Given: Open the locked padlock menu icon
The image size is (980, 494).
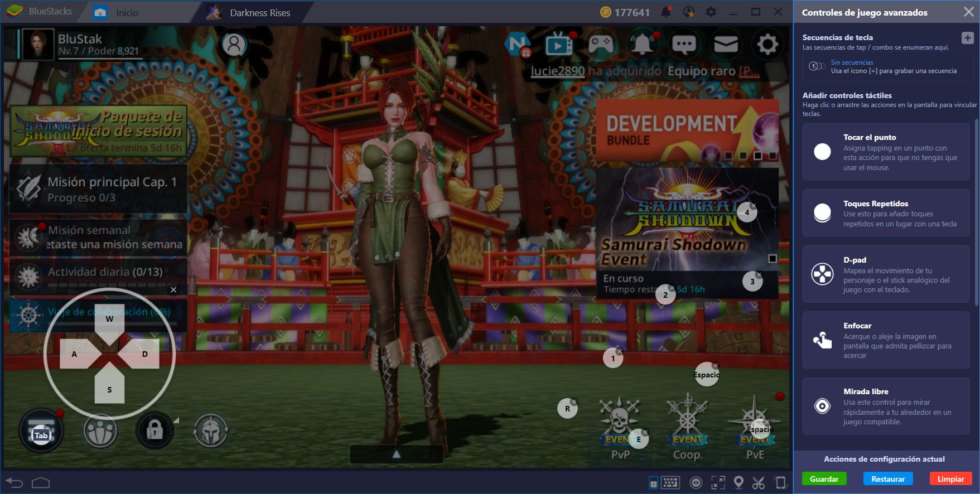Looking at the screenshot, I should point(155,430).
